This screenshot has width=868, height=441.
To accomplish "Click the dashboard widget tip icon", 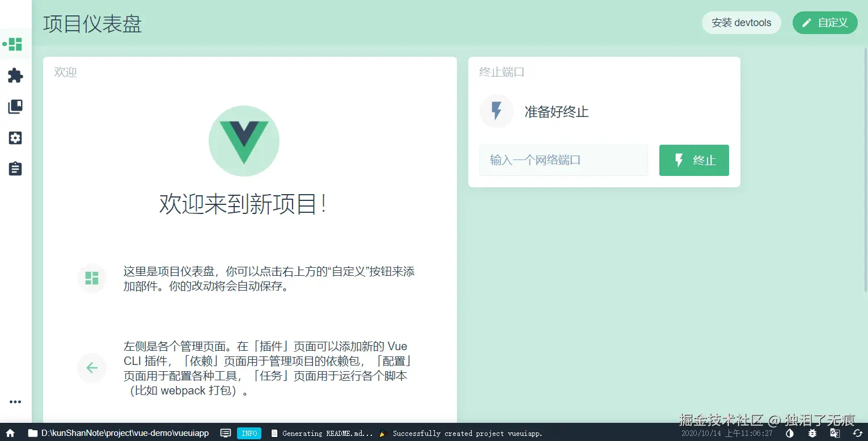I will 92,278.
